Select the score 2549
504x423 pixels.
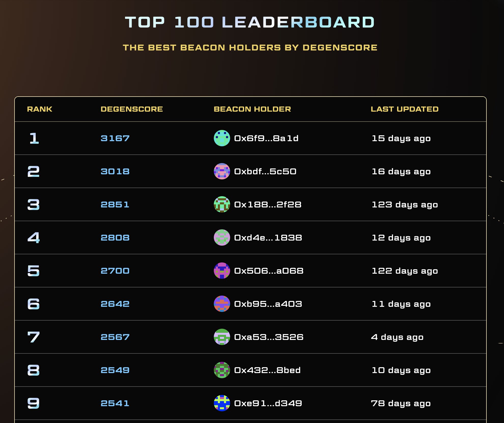(x=115, y=370)
